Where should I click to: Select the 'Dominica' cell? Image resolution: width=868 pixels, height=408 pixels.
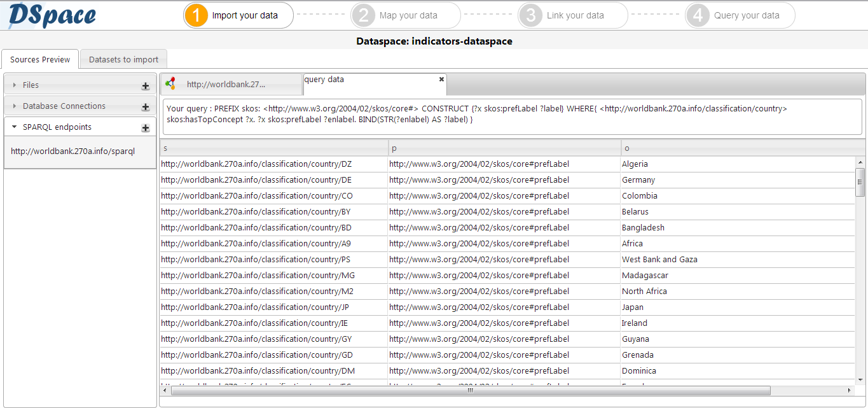coord(738,371)
